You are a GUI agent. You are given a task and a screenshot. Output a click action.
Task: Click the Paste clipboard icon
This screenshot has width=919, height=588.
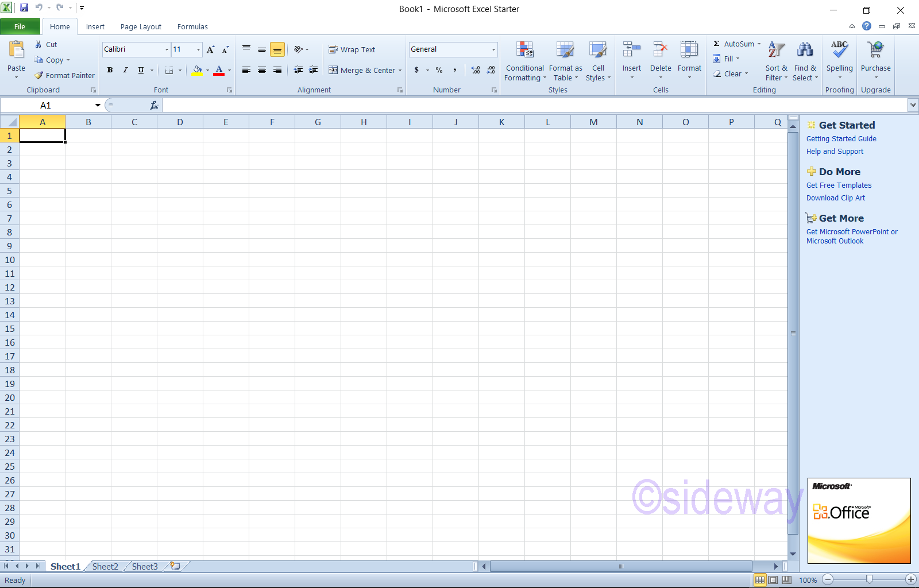point(16,51)
